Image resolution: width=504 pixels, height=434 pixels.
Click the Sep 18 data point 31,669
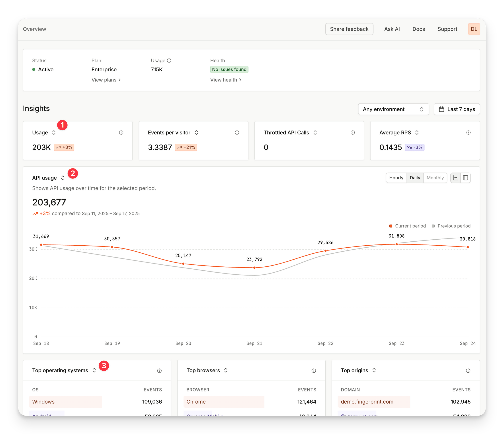click(41, 245)
